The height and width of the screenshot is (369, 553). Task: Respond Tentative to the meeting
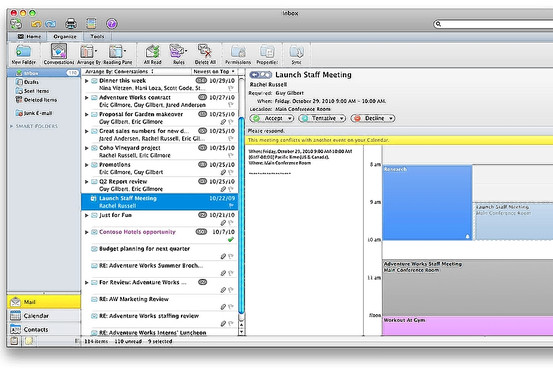[322, 118]
